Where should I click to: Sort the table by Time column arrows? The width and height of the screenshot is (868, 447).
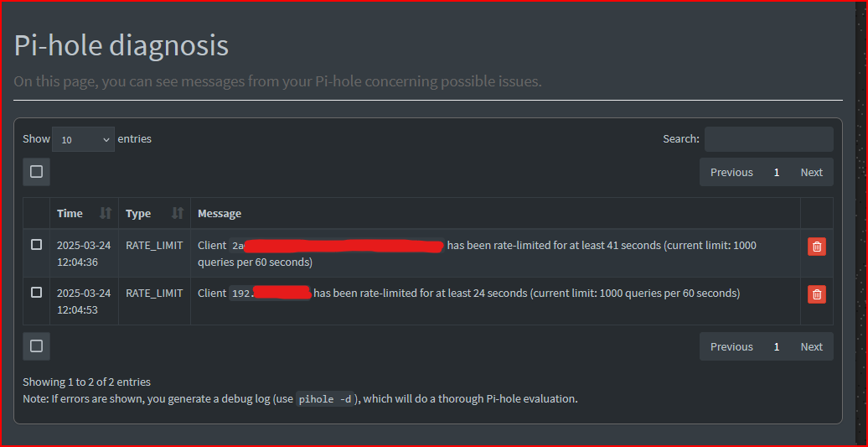point(106,214)
